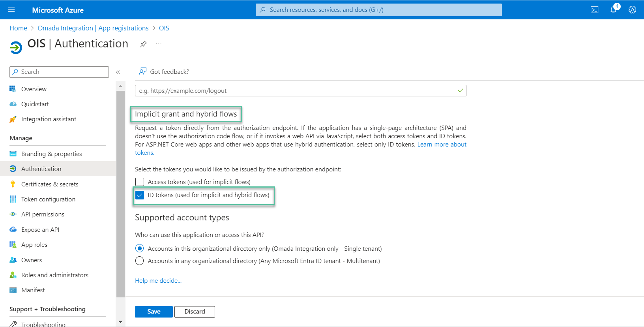Screen dimensions: 644x327
Task: Click the Supported account types heading
Action: coord(182,218)
